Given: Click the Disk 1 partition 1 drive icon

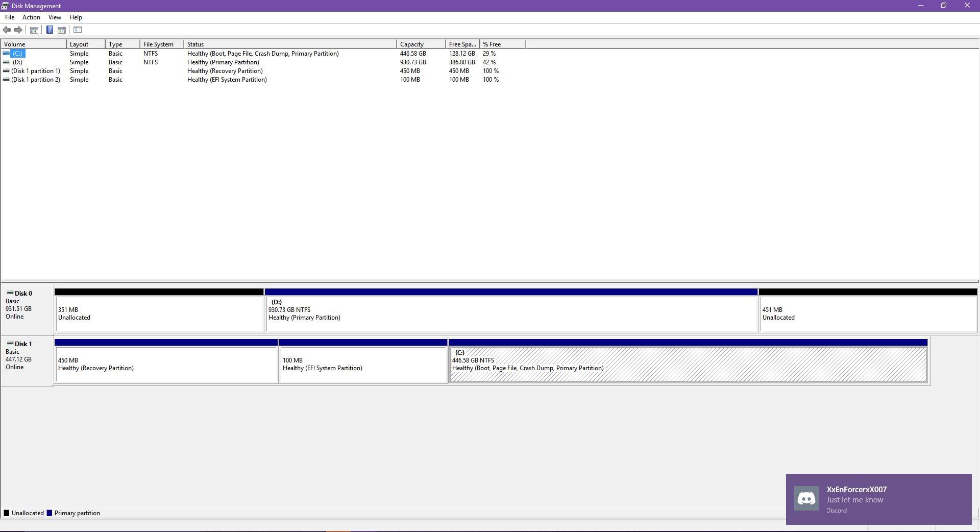Looking at the screenshot, I should pyautogui.click(x=6, y=71).
